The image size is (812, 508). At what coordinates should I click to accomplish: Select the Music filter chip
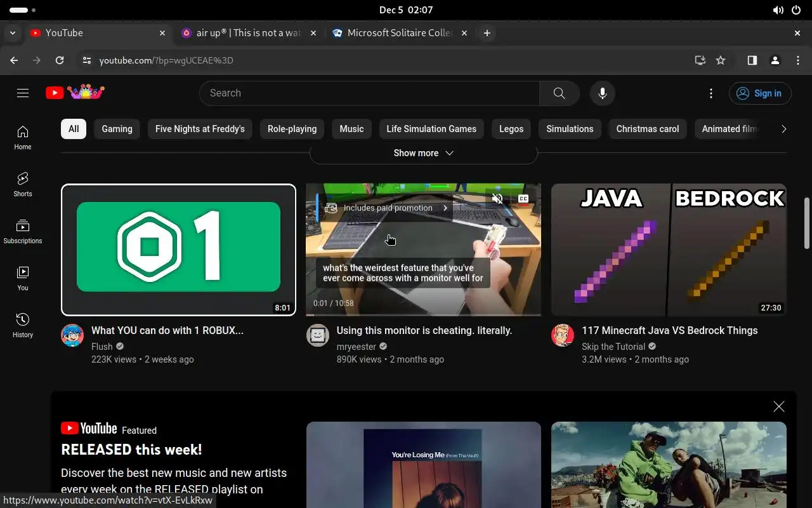click(x=351, y=129)
